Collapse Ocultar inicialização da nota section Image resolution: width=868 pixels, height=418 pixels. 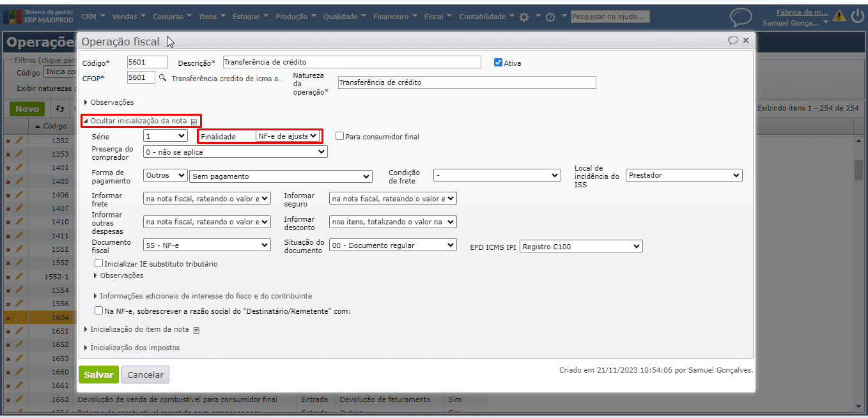point(136,121)
